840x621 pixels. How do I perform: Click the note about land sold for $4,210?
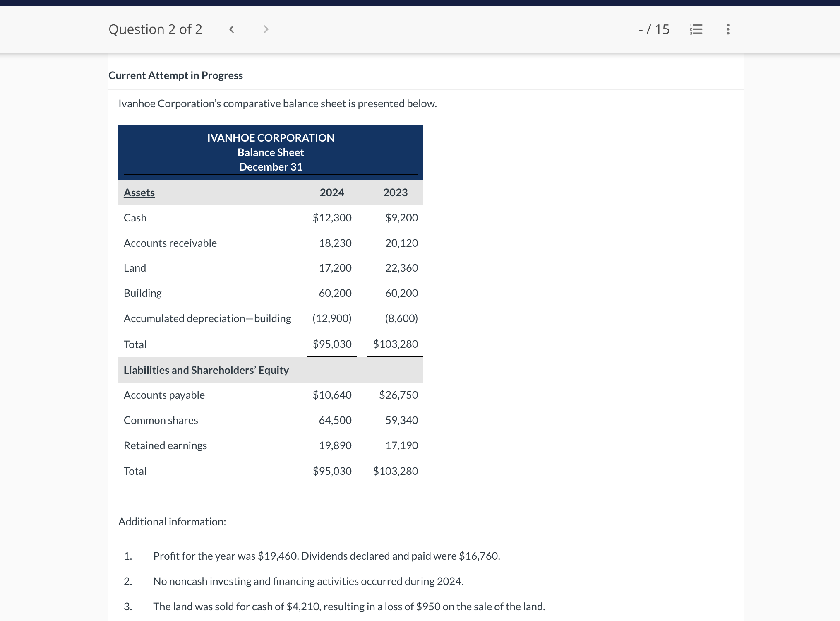(x=349, y=606)
